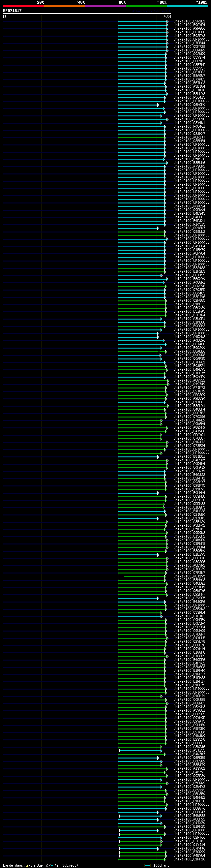Open hit UniRef100_Q1MH32
Image resolution: width=211 pixels, height=868 pixels.
coord(189,304)
